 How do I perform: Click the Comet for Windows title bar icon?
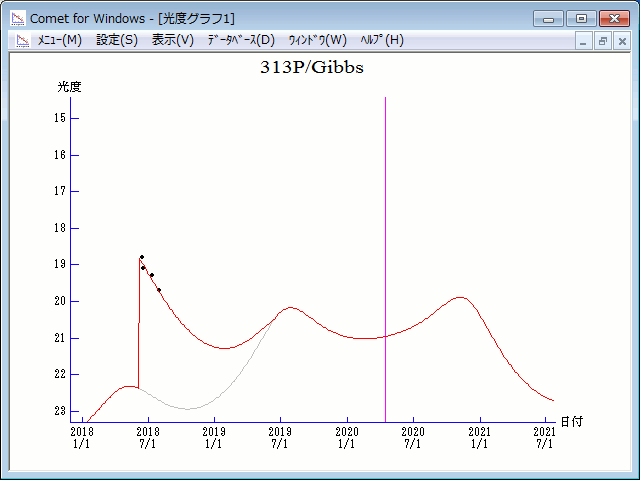(x=18, y=18)
